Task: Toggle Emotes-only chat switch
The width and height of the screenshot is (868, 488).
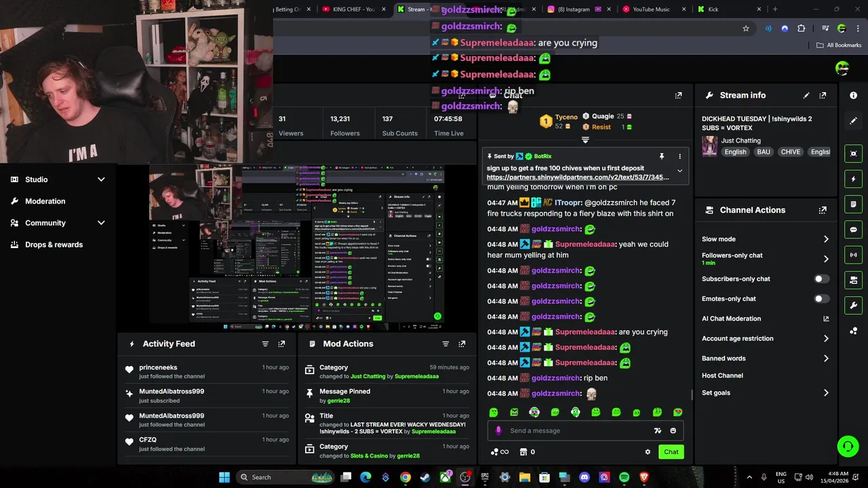Action: point(821,299)
